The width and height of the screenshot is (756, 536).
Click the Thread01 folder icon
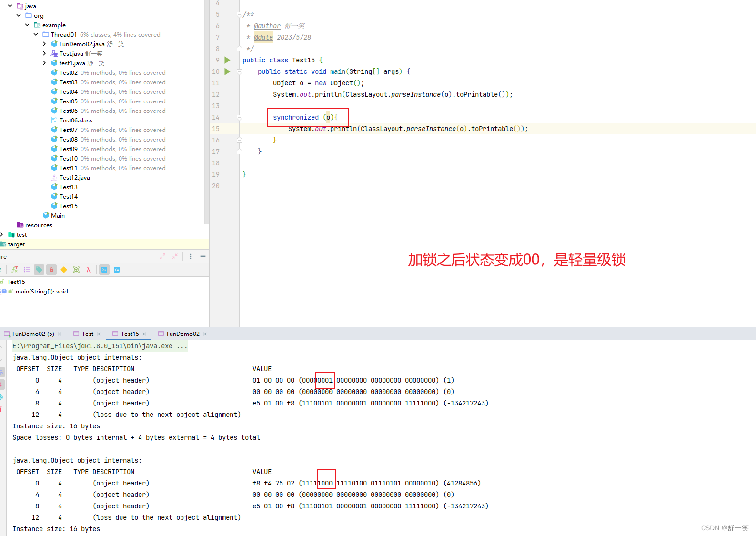tap(46, 34)
